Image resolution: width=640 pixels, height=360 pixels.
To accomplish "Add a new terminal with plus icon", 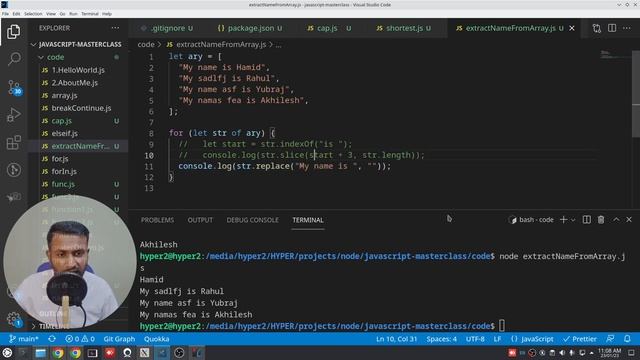I will tap(563, 220).
